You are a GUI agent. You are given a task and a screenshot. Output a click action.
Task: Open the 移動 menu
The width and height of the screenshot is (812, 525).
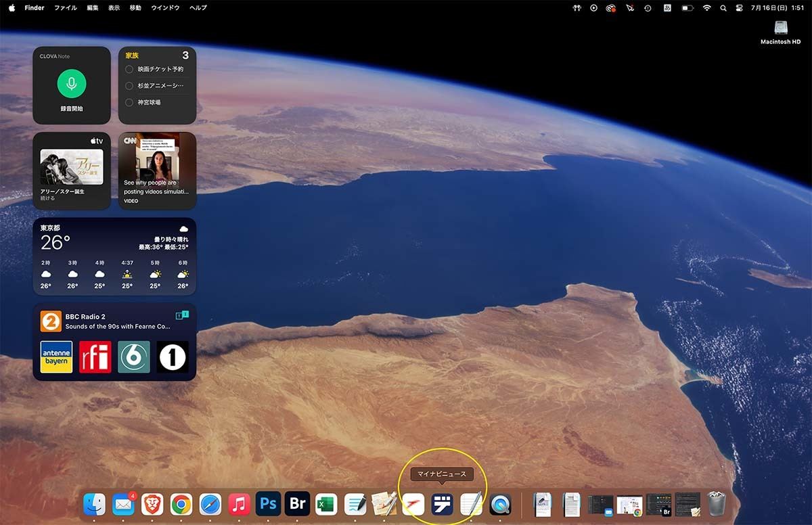coord(135,8)
